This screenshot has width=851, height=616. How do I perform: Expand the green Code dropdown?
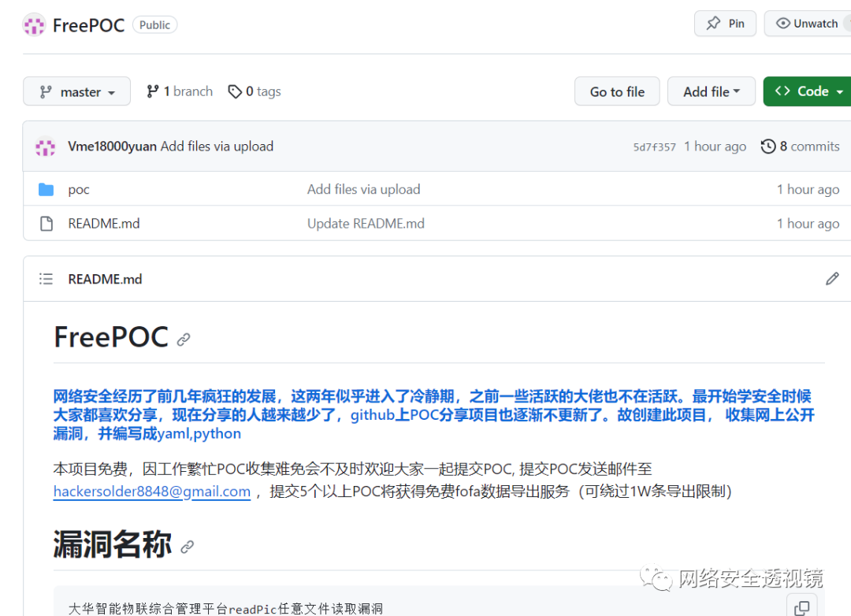click(x=808, y=92)
